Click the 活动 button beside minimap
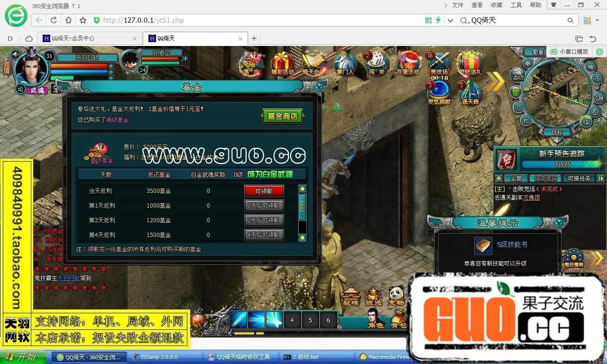This screenshot has height=364, width=607. tap(517, 76)
